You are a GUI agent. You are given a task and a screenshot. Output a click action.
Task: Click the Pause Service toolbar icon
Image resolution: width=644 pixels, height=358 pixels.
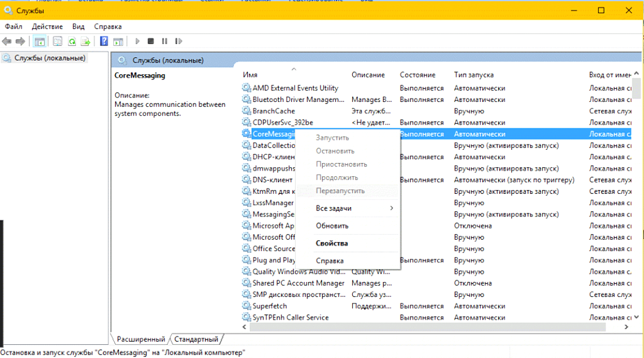coord(165,41)
